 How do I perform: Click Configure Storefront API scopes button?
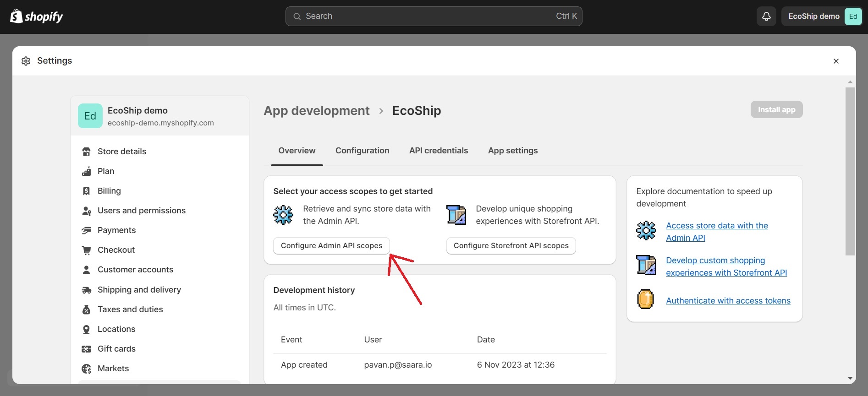tap(511, 245)
